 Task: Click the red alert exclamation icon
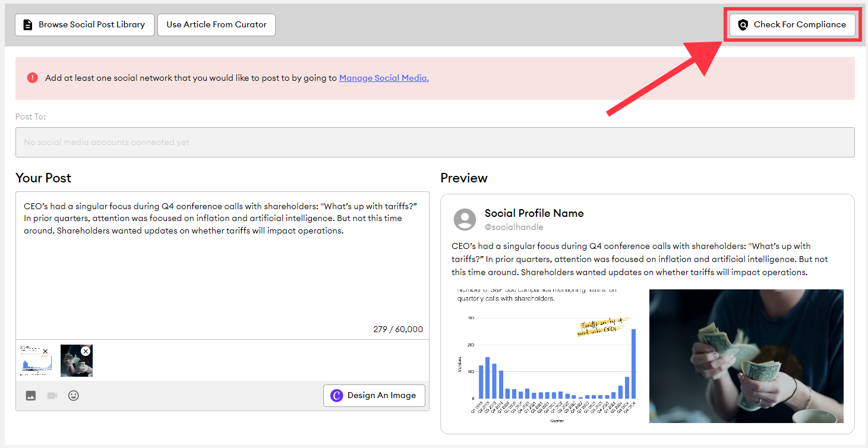pyautogui.click(x=33, y=78)
